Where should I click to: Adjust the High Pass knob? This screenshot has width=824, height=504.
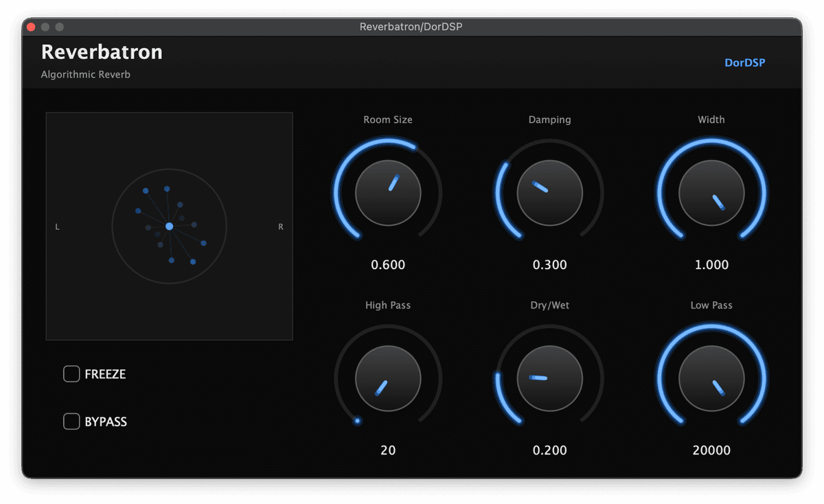388,378
